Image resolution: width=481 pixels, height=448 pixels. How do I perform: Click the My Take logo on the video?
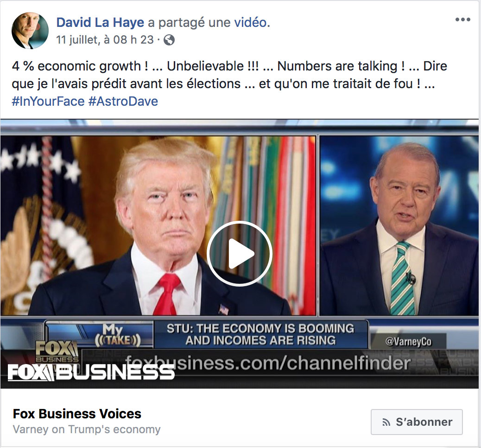(118, 335)
